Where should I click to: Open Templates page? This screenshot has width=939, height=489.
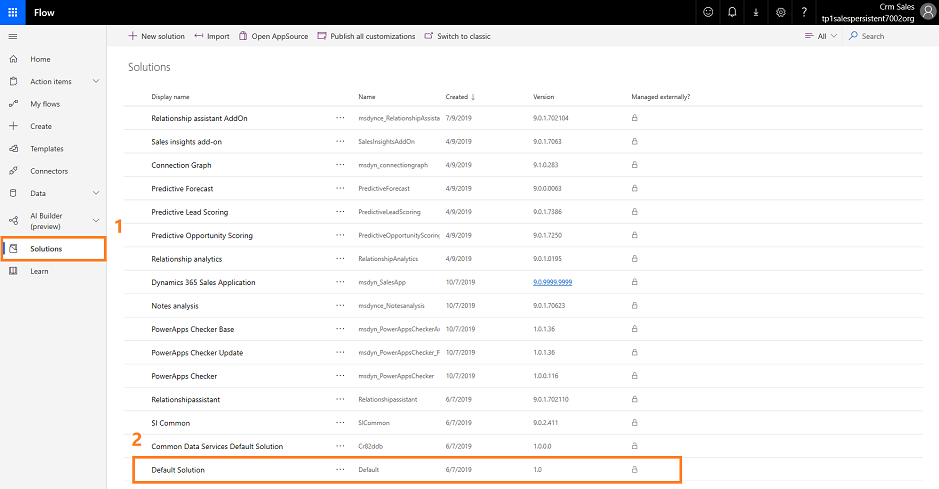pyautogui.click(x=47, y=148)
